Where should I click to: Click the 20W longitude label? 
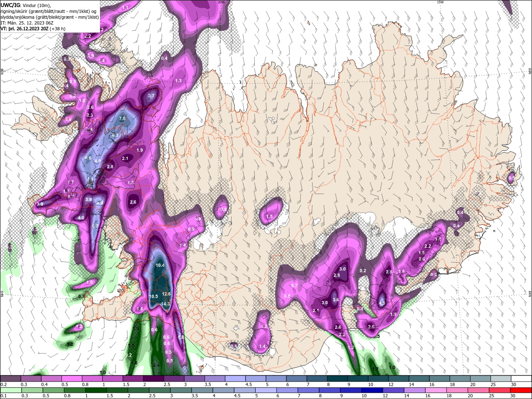point(221,2)
